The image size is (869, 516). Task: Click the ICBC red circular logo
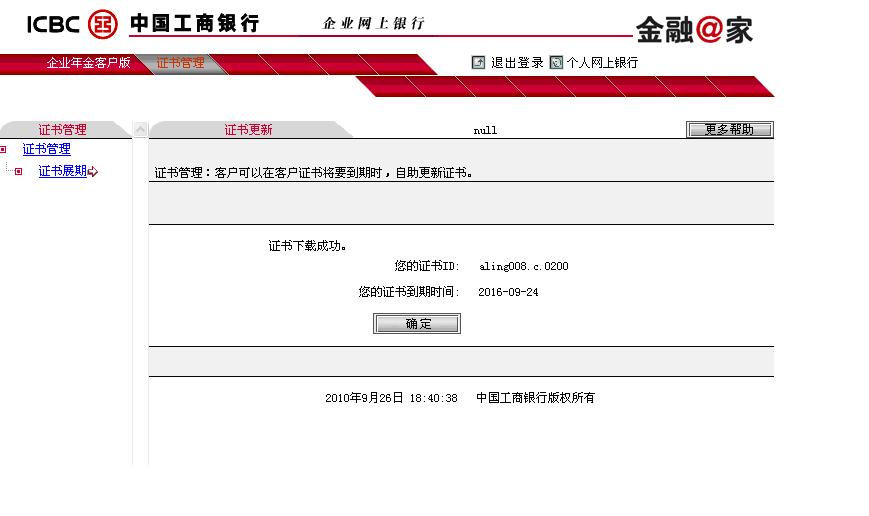click(103, 24)
